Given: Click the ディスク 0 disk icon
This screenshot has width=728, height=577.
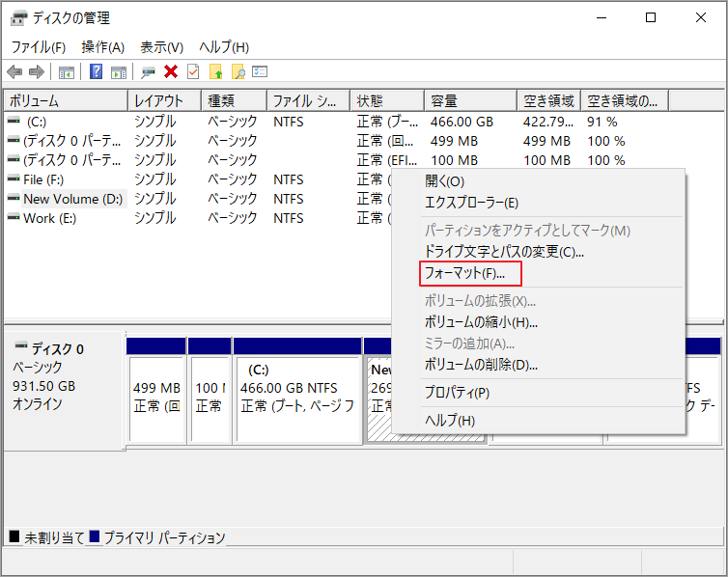Looking at the screenshot, I should pyautogui.click(x=21, y=345).
